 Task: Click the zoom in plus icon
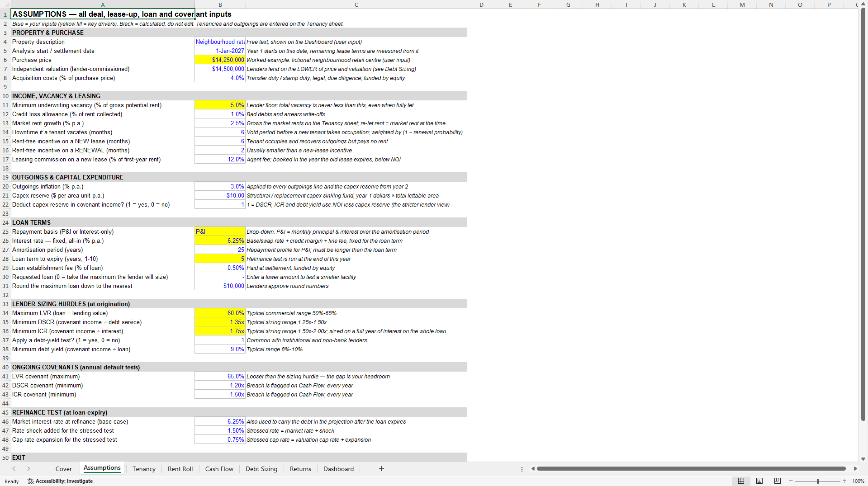point(844,481)
